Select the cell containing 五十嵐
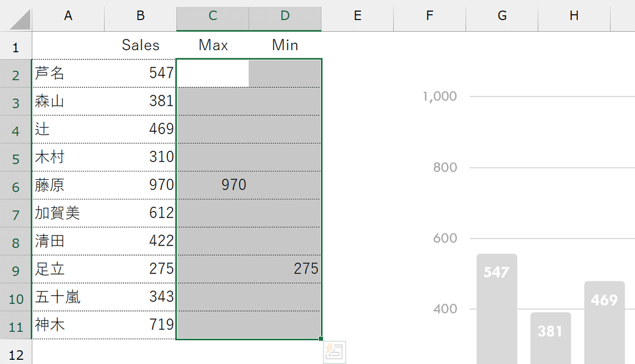The width and height of the screenshot is (635, 364). click(x=68, y=297)
